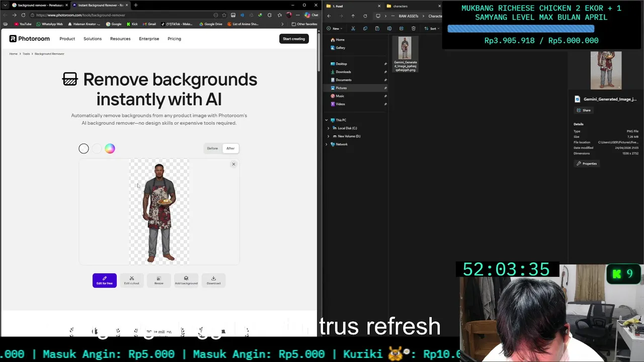The height and width of the screenshot is (362, 644).
Task: Bookmark this page with star icon
Action: (x=224, y=15)
